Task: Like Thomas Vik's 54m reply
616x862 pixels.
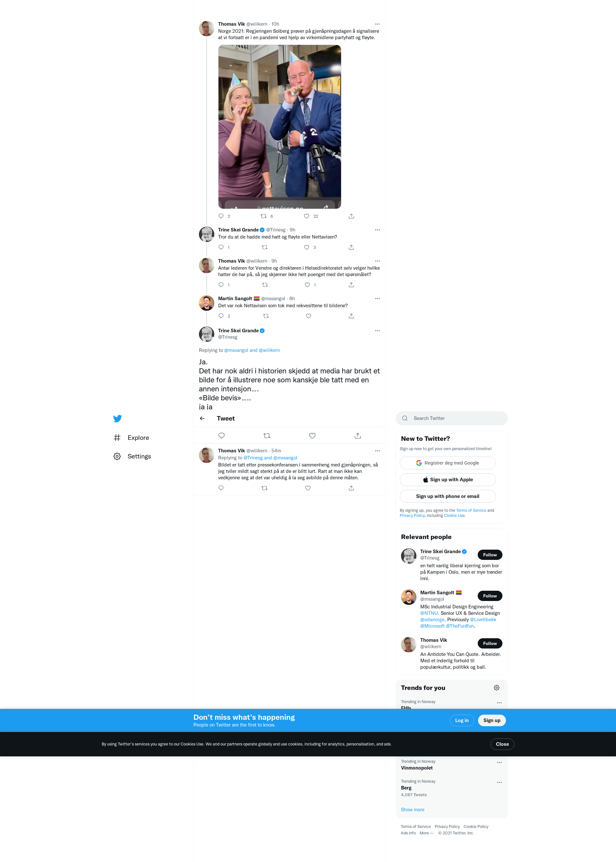Action: 308,488
